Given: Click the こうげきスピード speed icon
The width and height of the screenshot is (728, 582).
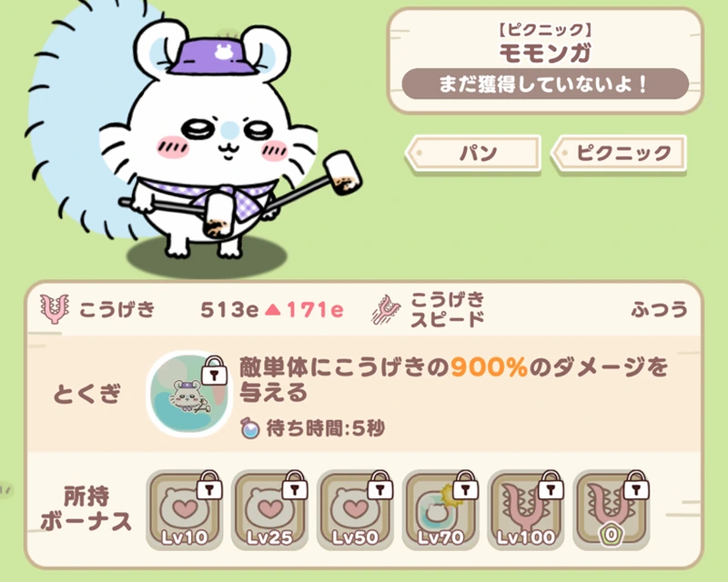Looking at the screenshot, I should 386,309.
